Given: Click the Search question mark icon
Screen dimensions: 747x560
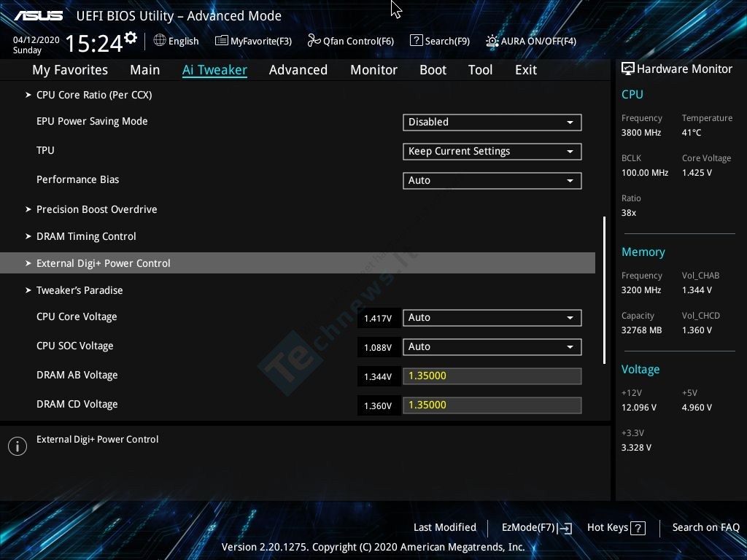Looking at the screenshot, I should 416,41.
